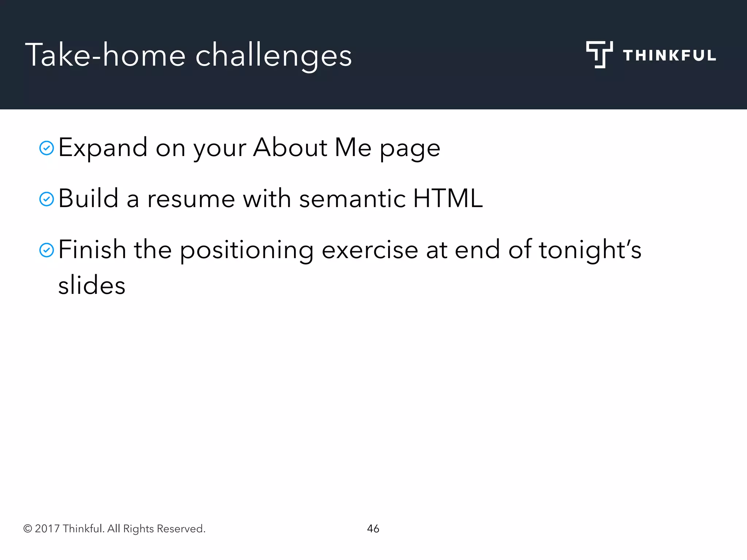Viewport: 747px width, 560px height.
Task: Click the word 'HTML' in second bullet
Action: coord(448,198)
